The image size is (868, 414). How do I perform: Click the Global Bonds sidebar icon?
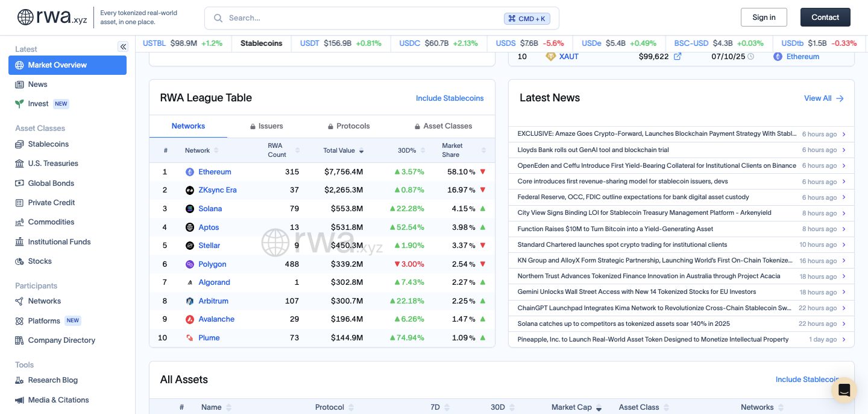click(x=19, y=183)
